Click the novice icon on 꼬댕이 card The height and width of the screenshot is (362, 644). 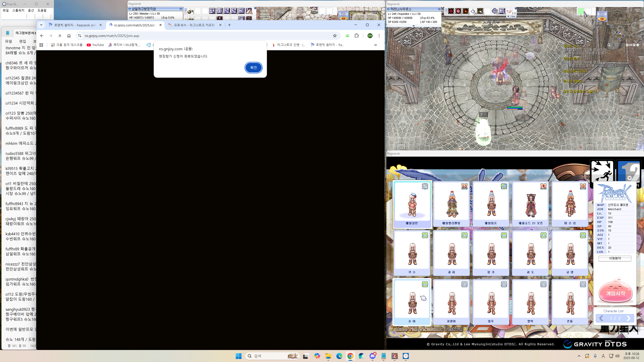tap(464, 284)
